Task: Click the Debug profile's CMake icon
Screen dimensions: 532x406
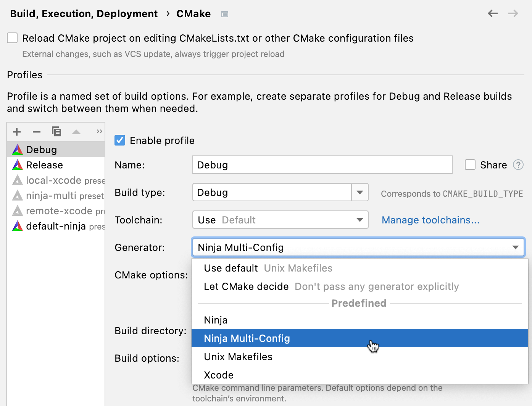Action: tap(18, 149)
